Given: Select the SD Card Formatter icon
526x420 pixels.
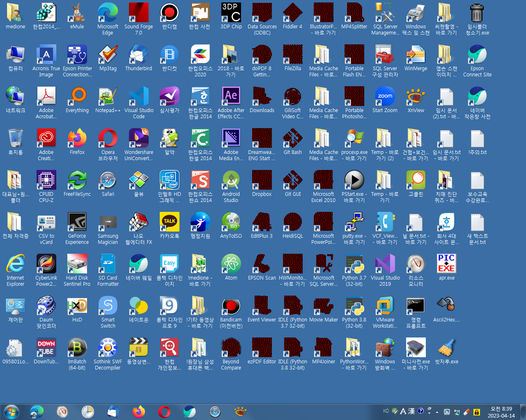Looking at the screenshot, I should [x=108, y=270].
